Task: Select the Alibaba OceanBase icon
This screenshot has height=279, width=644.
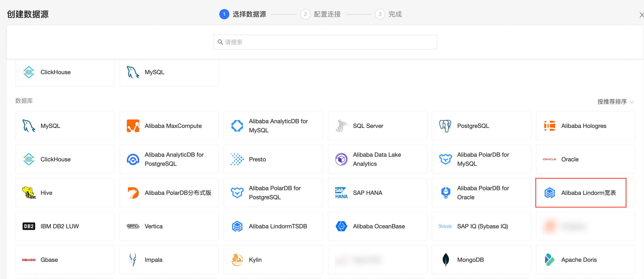Action: pyautogui.click(x=341, y=226)
